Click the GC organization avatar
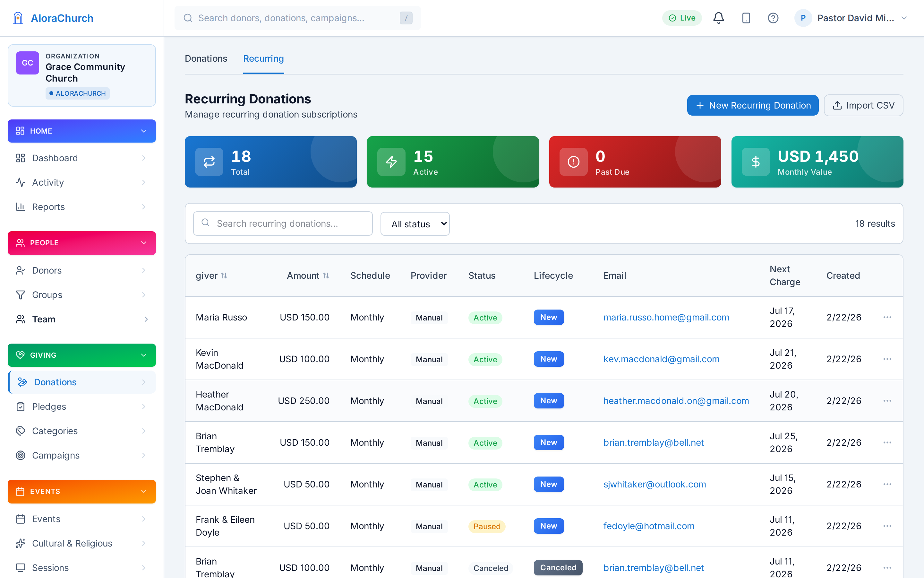924x578 pixels. pyautogui.click(x=28, y=63)
